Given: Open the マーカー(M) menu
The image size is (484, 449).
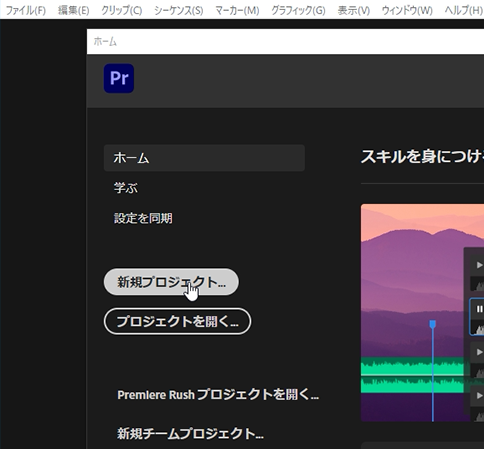Looking at the screenshot, I should click(x=237, y=10).
